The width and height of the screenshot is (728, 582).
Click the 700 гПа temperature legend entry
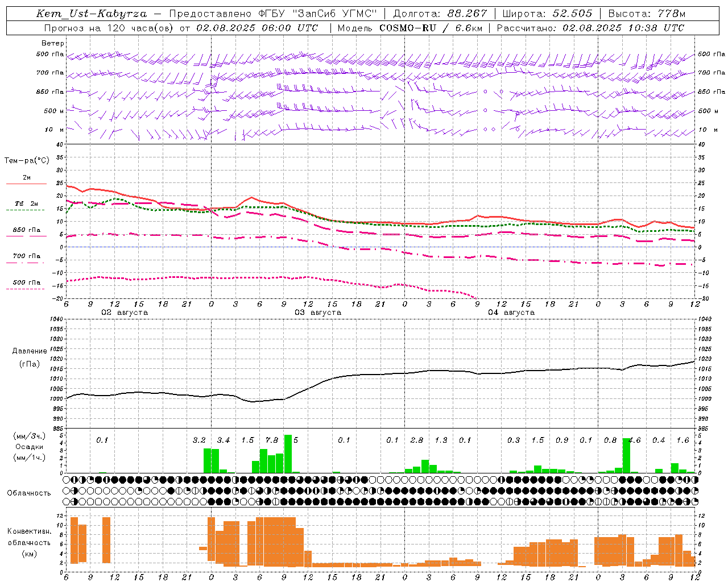pyautogui.click(x=26, y=256)
